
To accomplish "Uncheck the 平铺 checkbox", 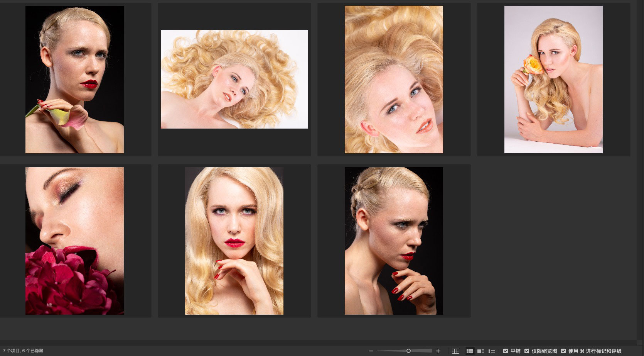I will click(x=506, y=351).
